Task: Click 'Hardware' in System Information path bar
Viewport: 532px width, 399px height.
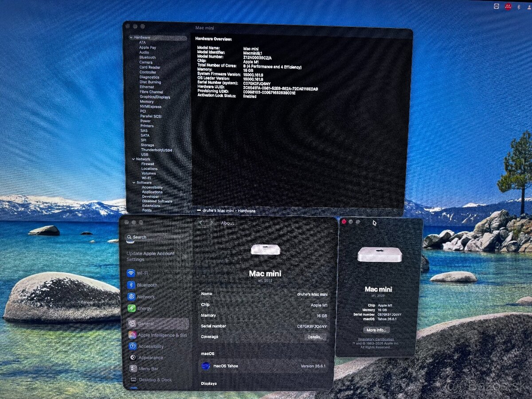Action: tap(246, 211)
